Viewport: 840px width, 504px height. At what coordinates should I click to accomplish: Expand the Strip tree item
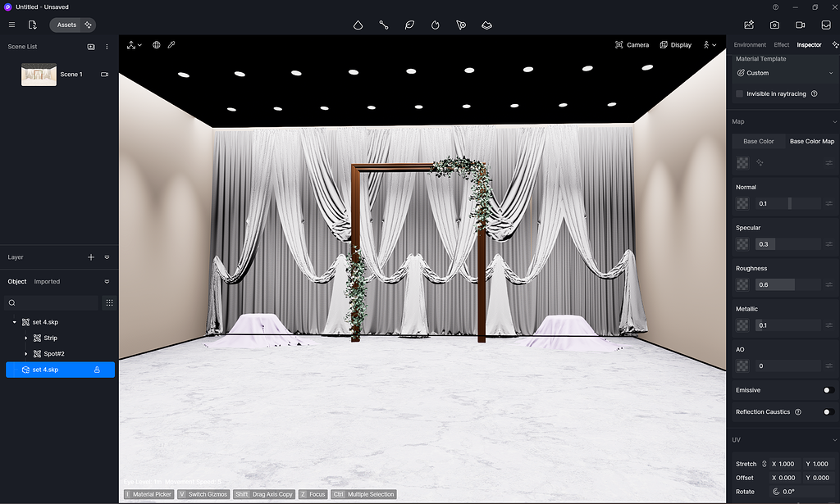pos(26,338)
